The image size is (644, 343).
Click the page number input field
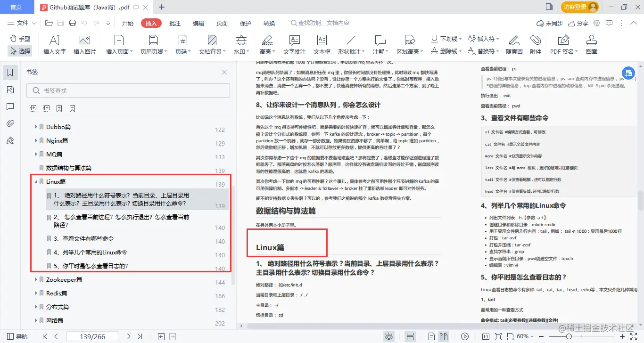pyautogui.click(x=92, y=336)
